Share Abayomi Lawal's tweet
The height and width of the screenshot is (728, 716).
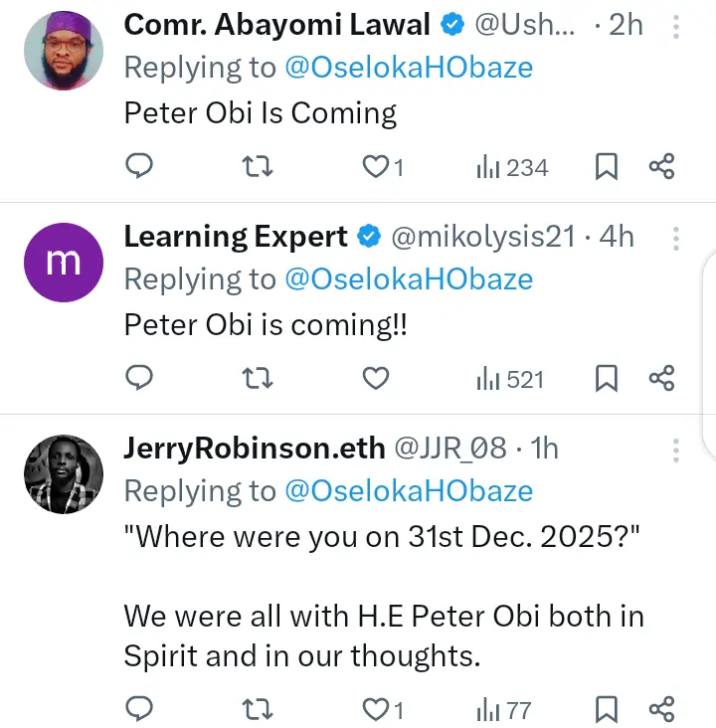coord(662,166)
